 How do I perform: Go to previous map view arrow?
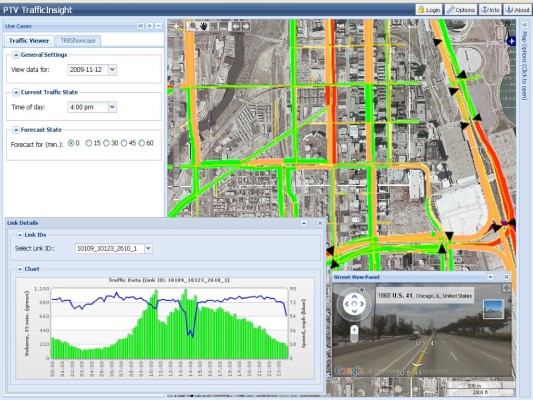[236, 26]
